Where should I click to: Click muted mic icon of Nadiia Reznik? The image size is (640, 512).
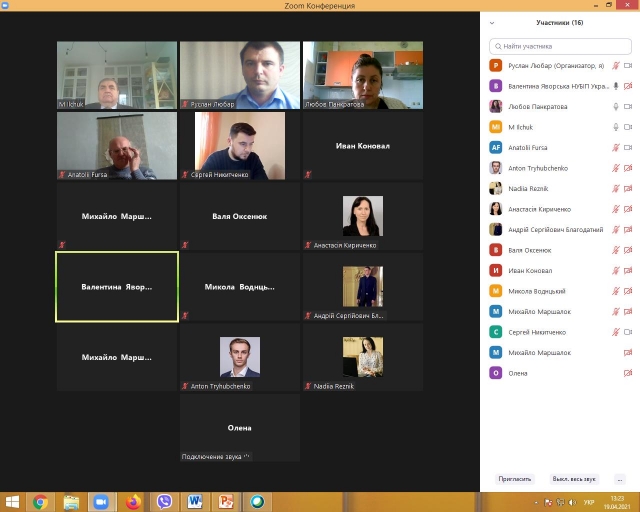pyautogui.click(x=616, y=188)
